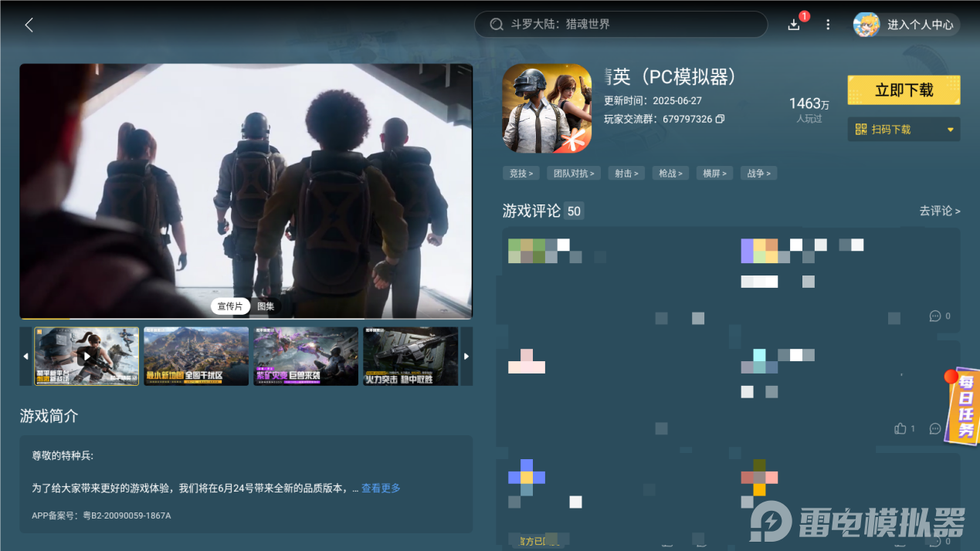Click the back arrow to return
980x551 pixels.
point(29,24)
